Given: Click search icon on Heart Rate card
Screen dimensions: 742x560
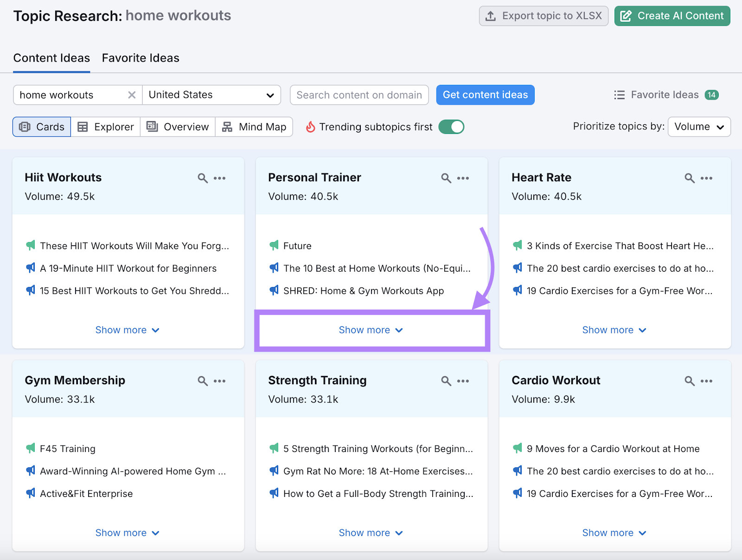Looking at the screenshot, I should click(x=690, y=178).
